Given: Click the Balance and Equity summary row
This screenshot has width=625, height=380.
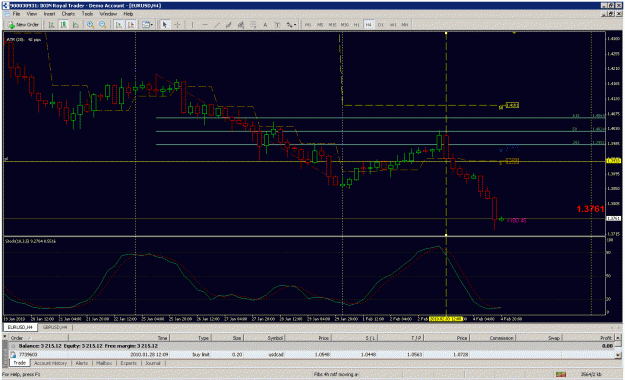Looking at the screenshot, I should tap(311, 346).
